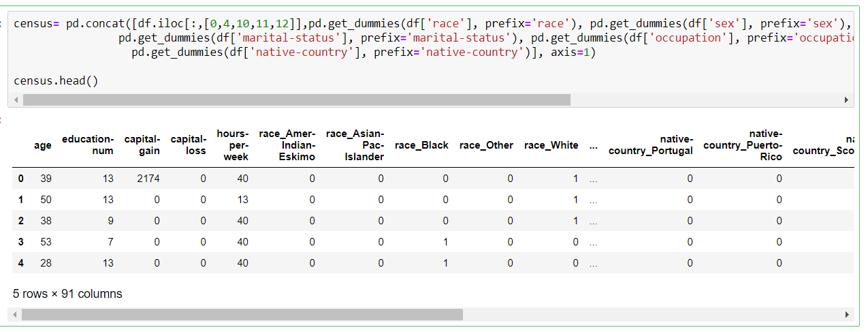Screen dimensions: 868x332
Task: Select row index 3 in the table
Action: tap(21, 242)
